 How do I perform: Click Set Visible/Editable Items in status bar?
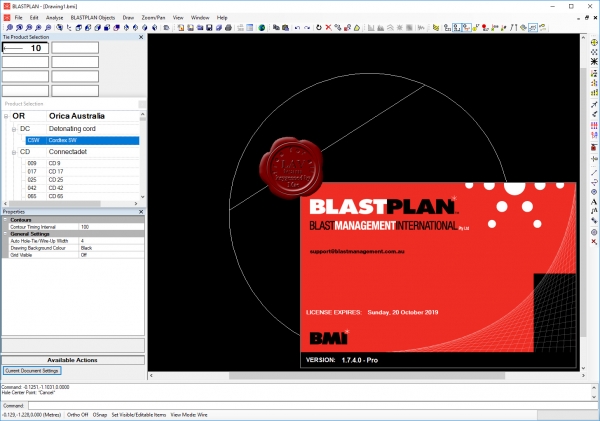tap(139, 415)
